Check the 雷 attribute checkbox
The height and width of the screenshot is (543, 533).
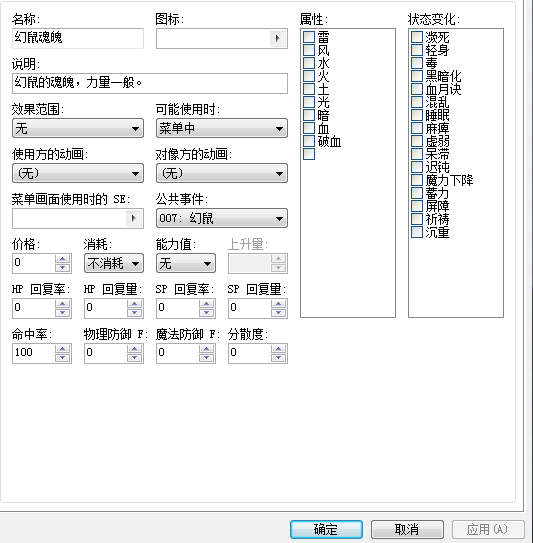(x=309, y=37)
